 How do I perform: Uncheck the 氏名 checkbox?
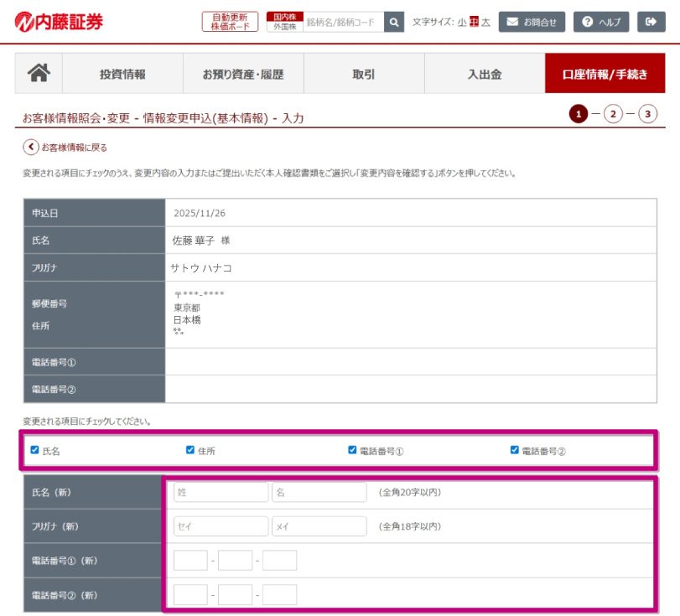(x=34, y=450)
